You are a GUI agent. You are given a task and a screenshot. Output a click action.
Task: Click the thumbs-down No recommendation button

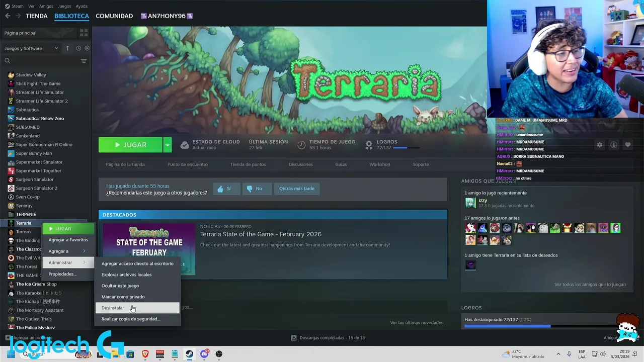[x=257, y=189]
